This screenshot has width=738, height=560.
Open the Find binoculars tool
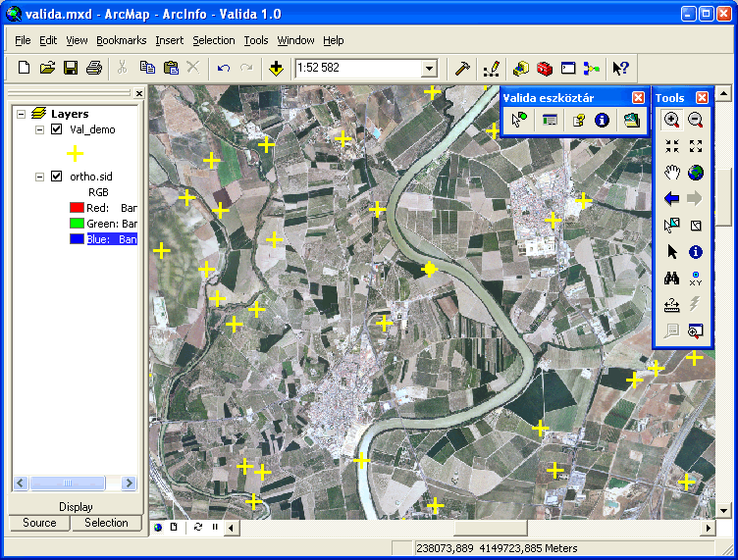click(672, 279)
